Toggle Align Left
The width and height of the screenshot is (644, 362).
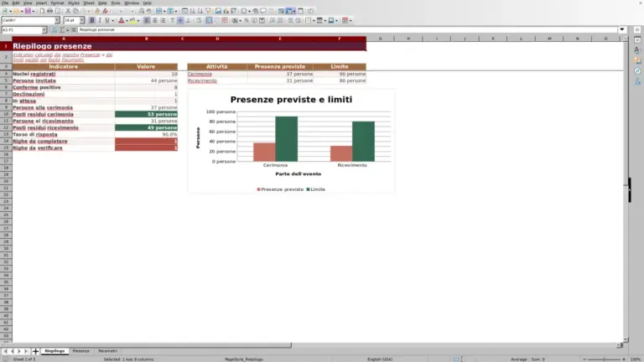pos(147,20)
